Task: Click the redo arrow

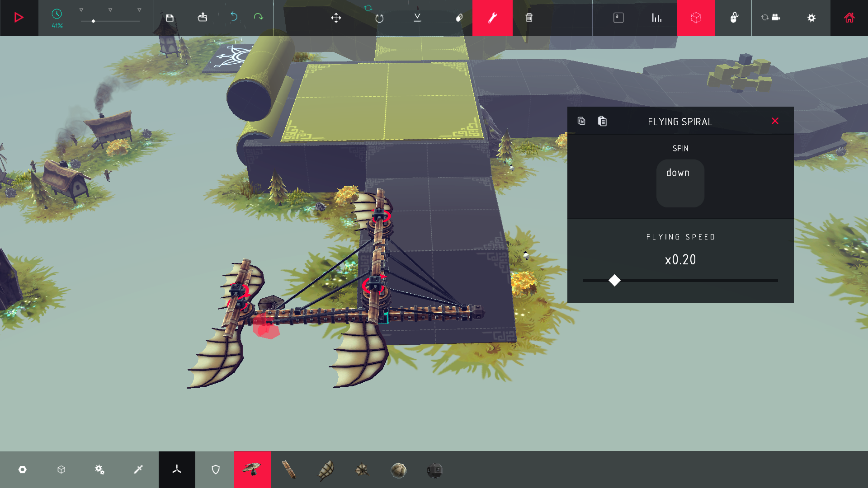Action: tap(258, 17)
